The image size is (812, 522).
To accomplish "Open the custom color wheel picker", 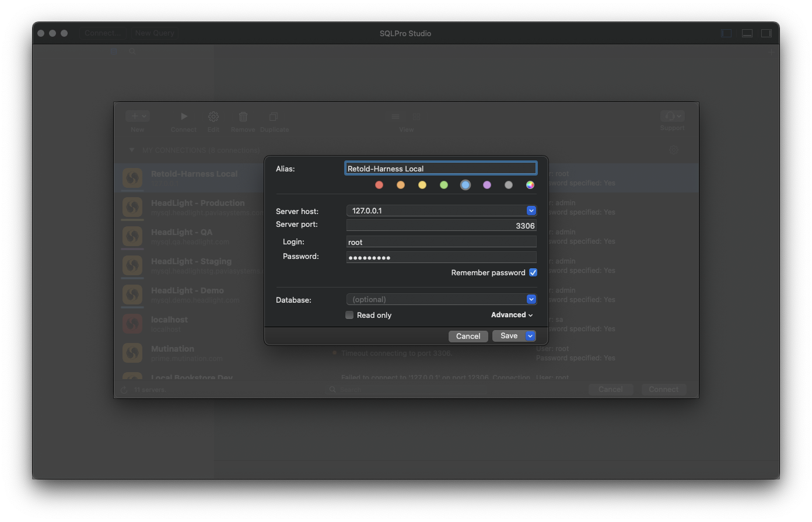I will point(530,185).
